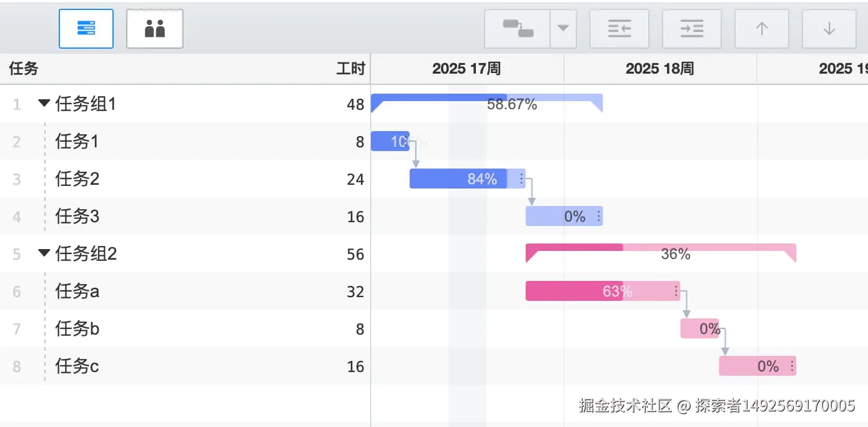Collapse the 任务组2 group triangle
868x427 pixels.
[44, 253]
